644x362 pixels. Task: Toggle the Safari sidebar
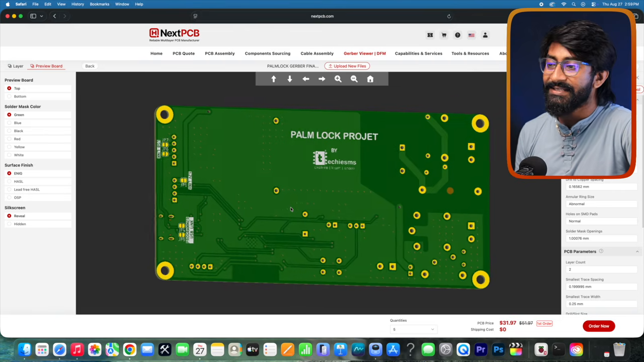click(33, 16)
